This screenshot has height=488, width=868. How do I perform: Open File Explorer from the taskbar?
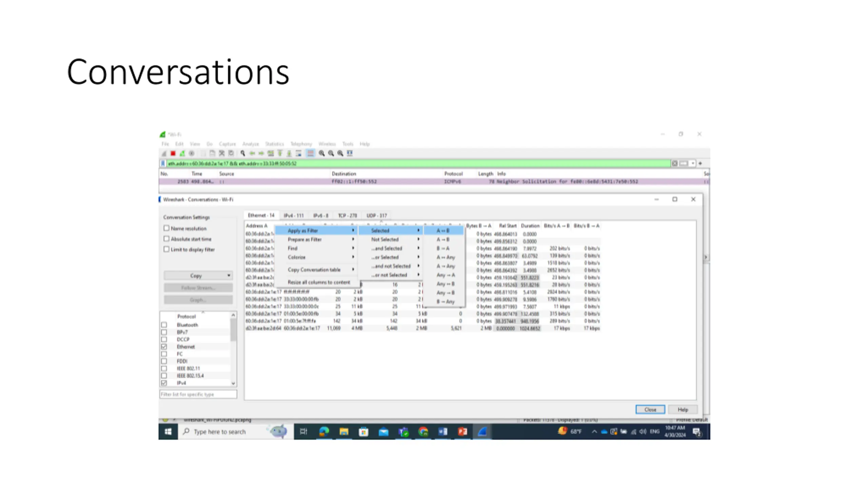point(344,431)
